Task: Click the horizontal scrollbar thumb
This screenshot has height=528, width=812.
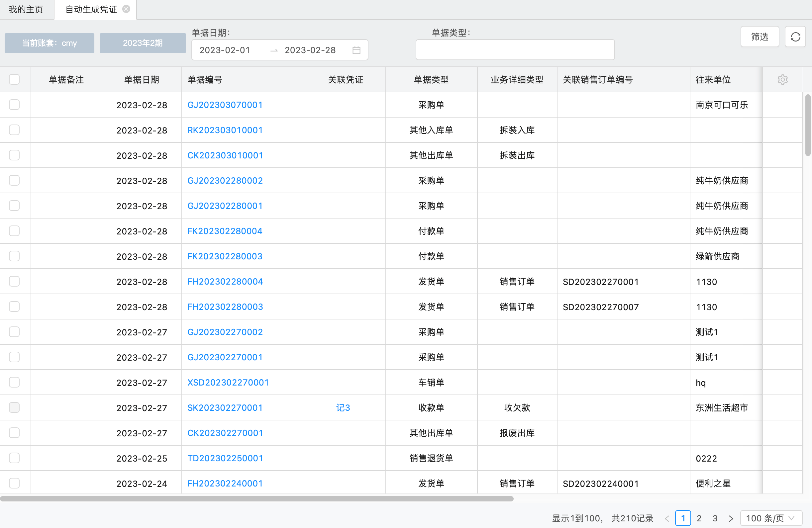Action: tap(257, 499)
